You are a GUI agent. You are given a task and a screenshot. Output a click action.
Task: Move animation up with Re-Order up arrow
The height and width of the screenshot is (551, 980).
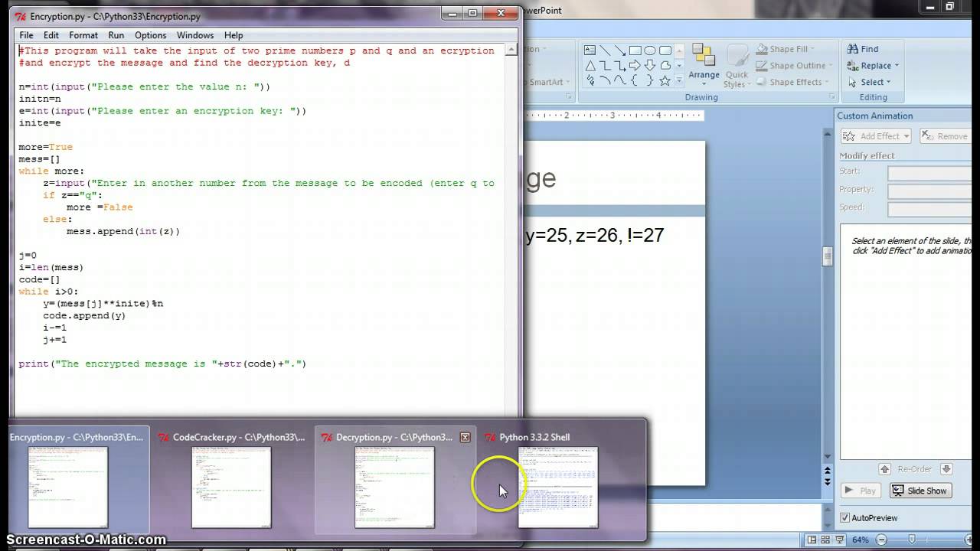884,469
